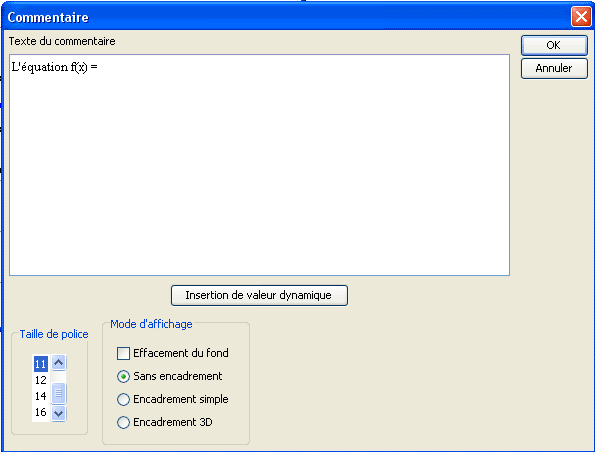
Task: Cancel with the Annuler button
Action: pos(554,68)
